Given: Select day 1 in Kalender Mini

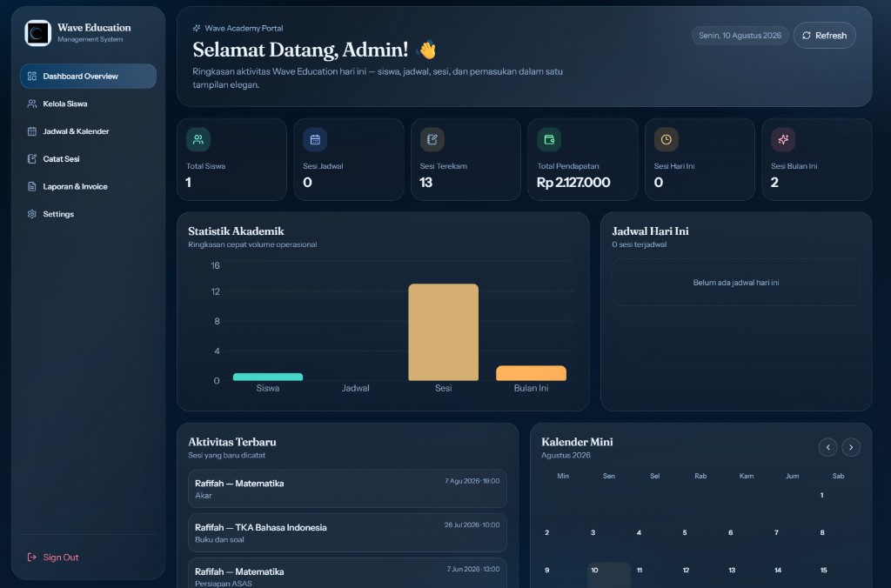Looking at the screenshot, I should (x=821, y=496).
